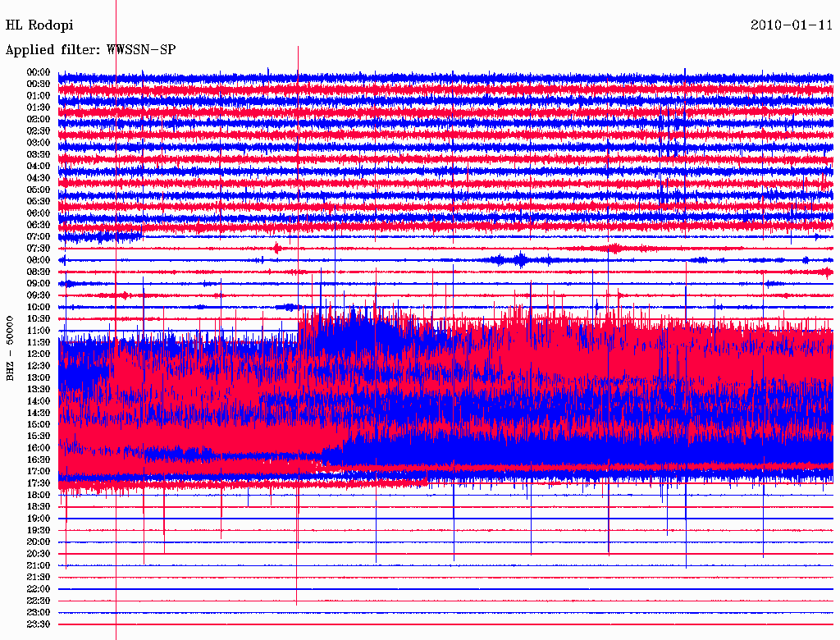Screen dimensions: 840x640
Task: Click the 21:30 time label
Action: point(39,578)
